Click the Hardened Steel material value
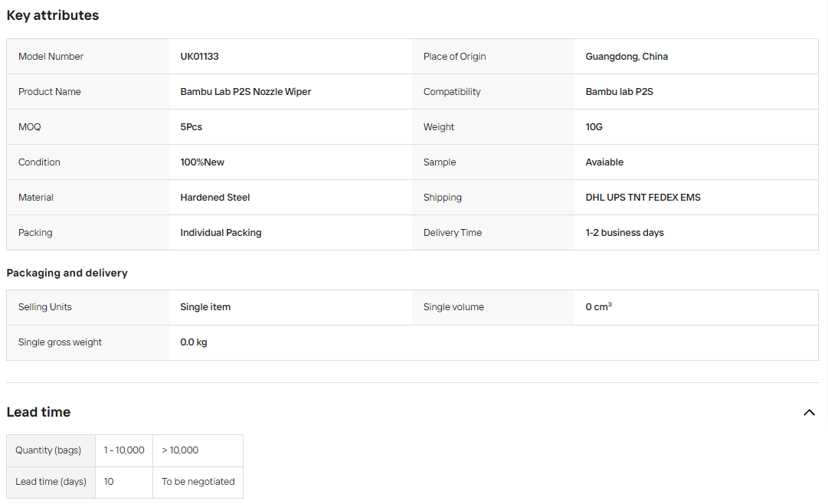Viewport: 828px width, 504px height. pyautogui.click(x=215, y=198)
